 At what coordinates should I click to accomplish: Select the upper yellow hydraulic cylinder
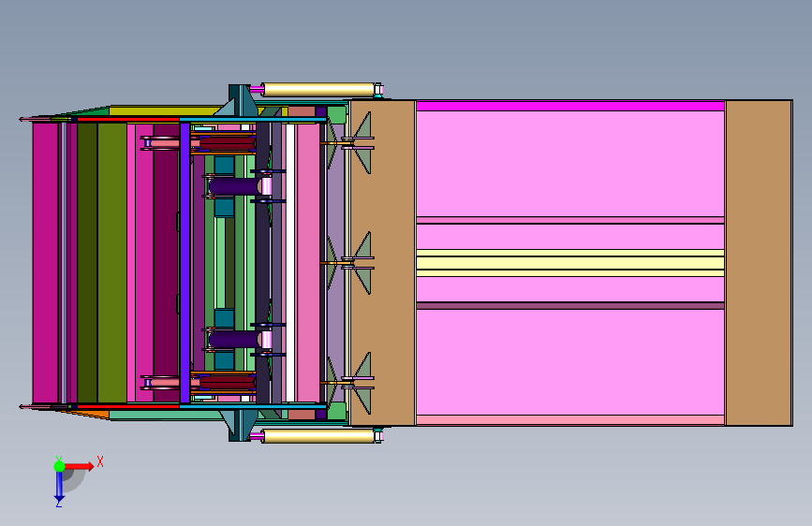click(318, 90)
